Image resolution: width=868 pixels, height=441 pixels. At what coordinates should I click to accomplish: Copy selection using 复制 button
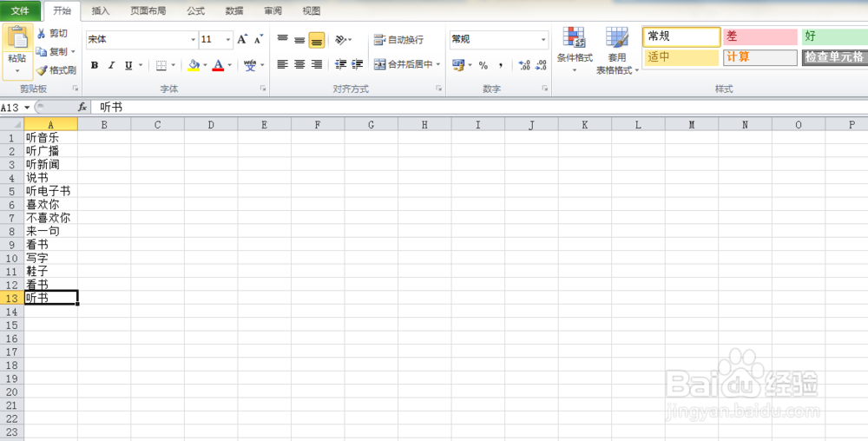click(51, 51)
